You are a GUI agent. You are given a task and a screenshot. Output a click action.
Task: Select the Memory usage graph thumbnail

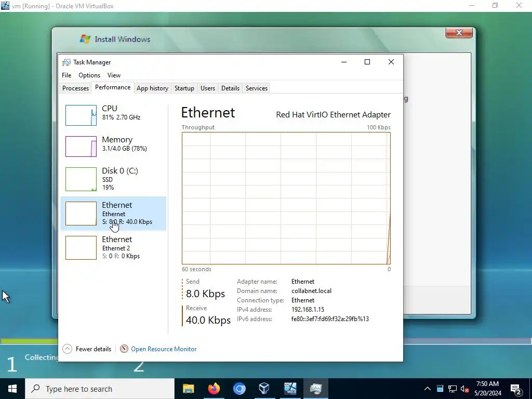81,147
